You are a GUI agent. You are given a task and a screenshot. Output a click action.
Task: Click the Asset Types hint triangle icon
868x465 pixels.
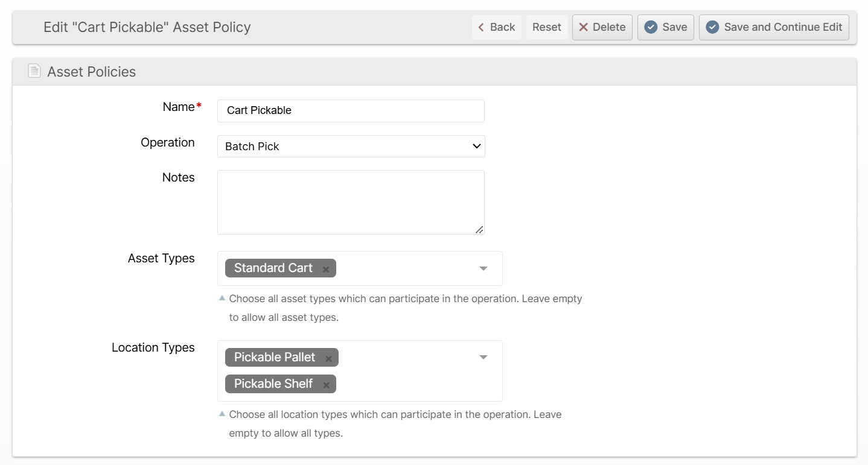click(222, 298)
